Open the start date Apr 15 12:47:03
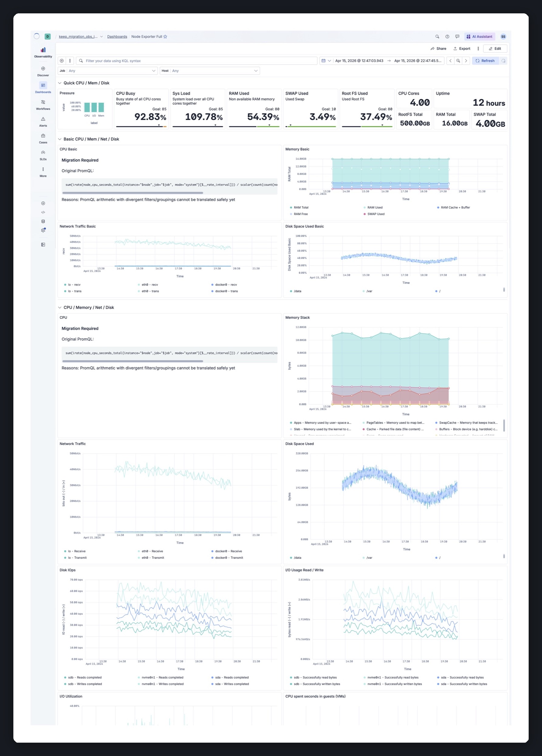Viewport: 542px width, 756px height. [359, 61]
